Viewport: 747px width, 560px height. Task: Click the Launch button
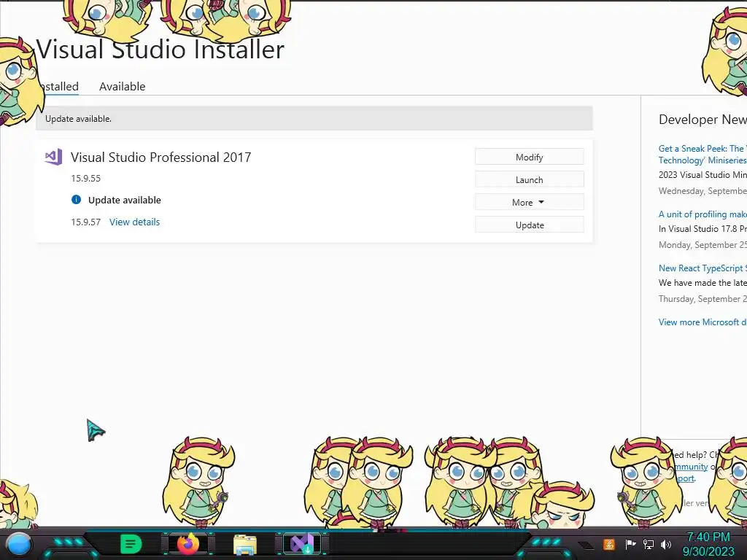click(530, 179)
